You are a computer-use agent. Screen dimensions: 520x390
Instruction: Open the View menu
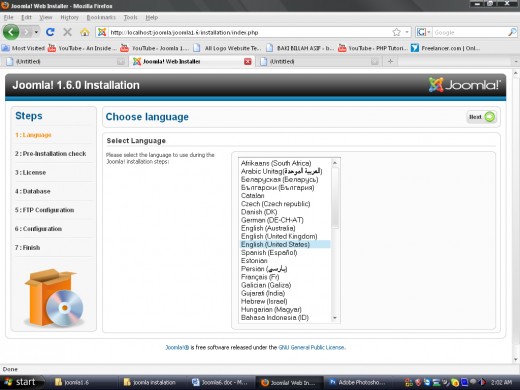point(45,17)
